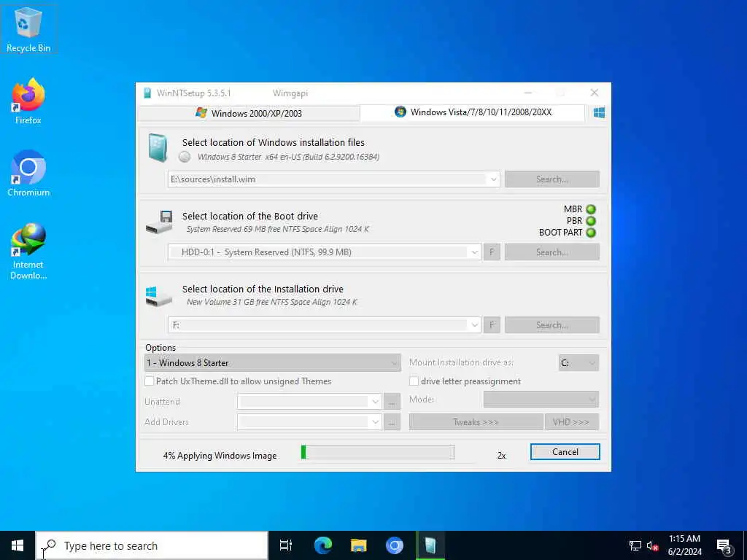Switch to Windows 2000/XP/2003 tab

(x=249, y=113)
